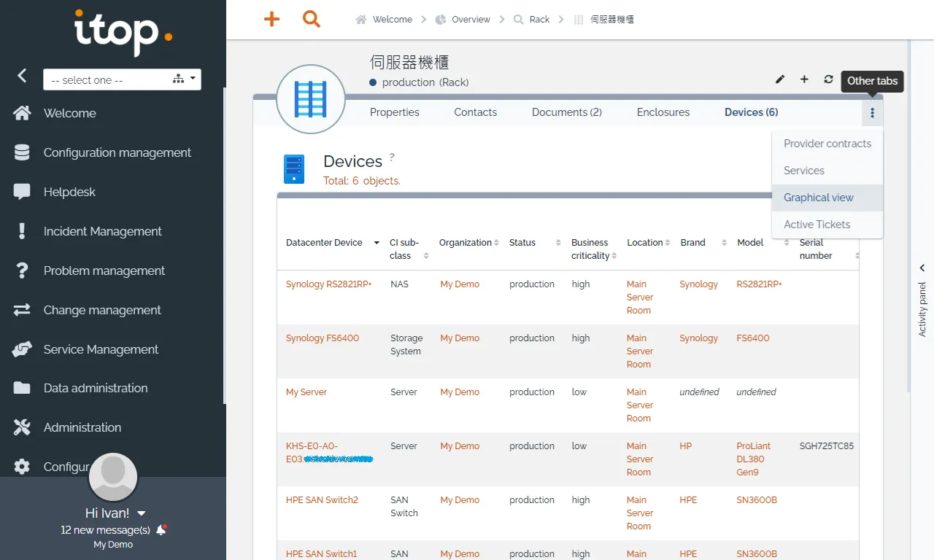This screenshot has width=934, height=560.
Task: Go to Welcome breadcrumb
Action: tap(384, 20)
